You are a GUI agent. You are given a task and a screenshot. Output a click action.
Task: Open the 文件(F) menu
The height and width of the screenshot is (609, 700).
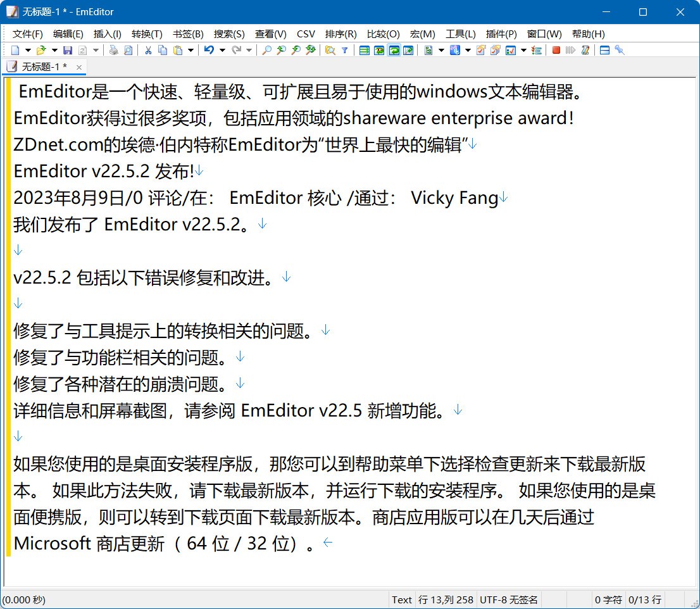tap(28, 34)
